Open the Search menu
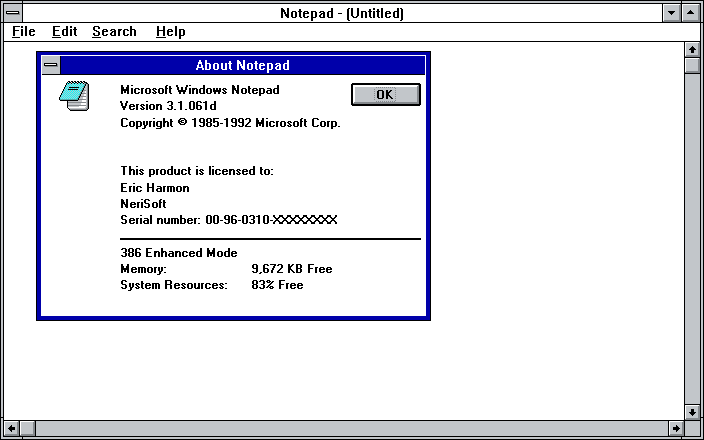This screenshot has height=440, width=704. coord(114,31)
